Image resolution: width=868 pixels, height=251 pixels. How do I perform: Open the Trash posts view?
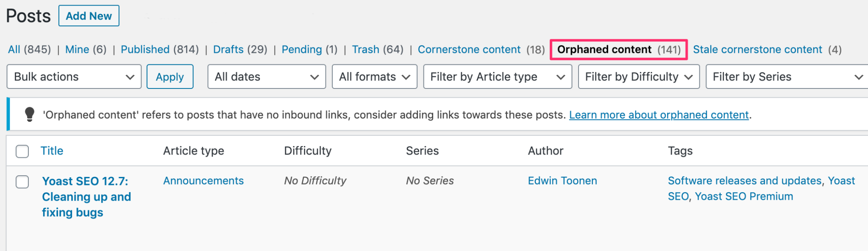[x=365, y=50]
